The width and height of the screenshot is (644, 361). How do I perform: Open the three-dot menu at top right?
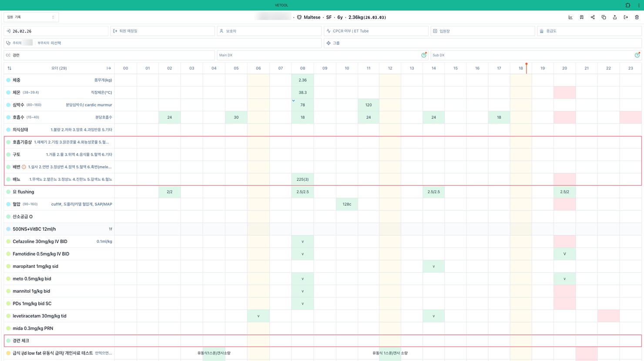639,5
